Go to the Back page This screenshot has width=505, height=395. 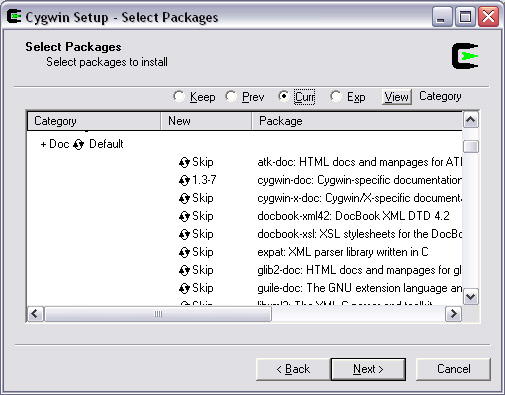pos(293,369)
